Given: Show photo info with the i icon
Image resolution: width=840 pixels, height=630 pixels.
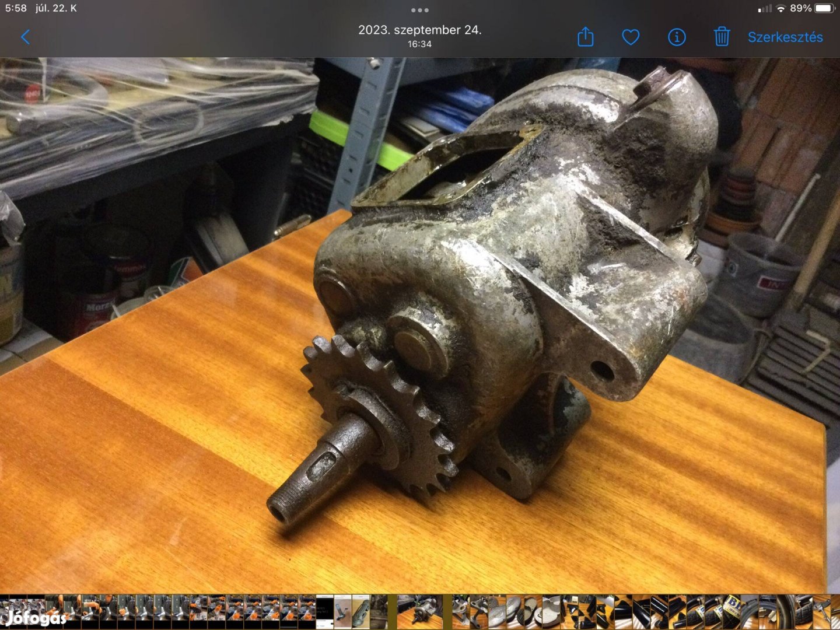Looking at the screenshot, I should pyautogui.click(x=677, y=37).
